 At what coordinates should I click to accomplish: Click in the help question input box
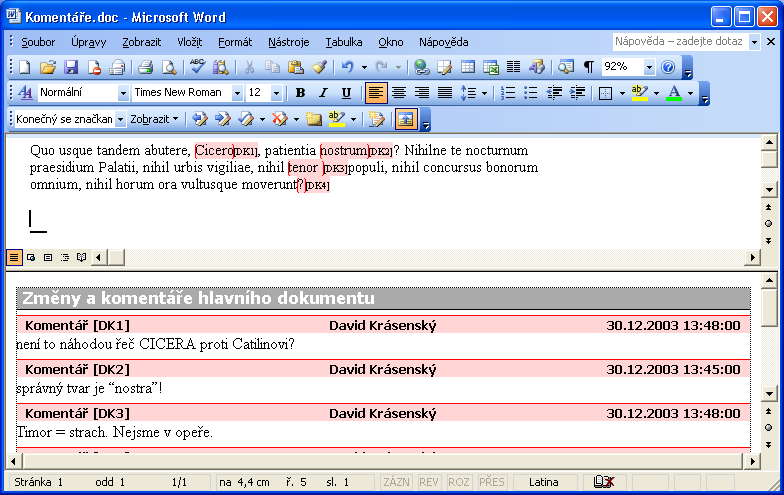pos(680,42)
